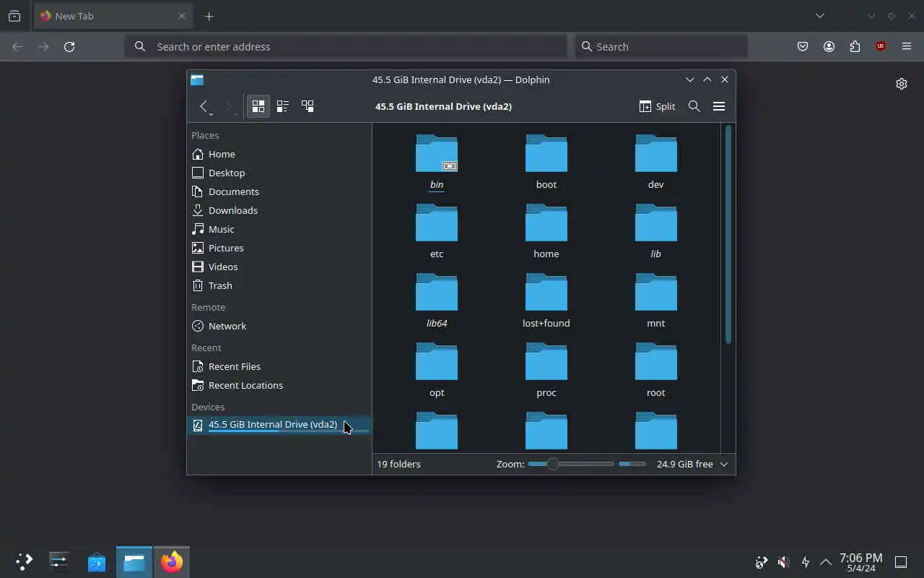
Task: Open Downloads in Places panel
Action: [x=279, y=210]
